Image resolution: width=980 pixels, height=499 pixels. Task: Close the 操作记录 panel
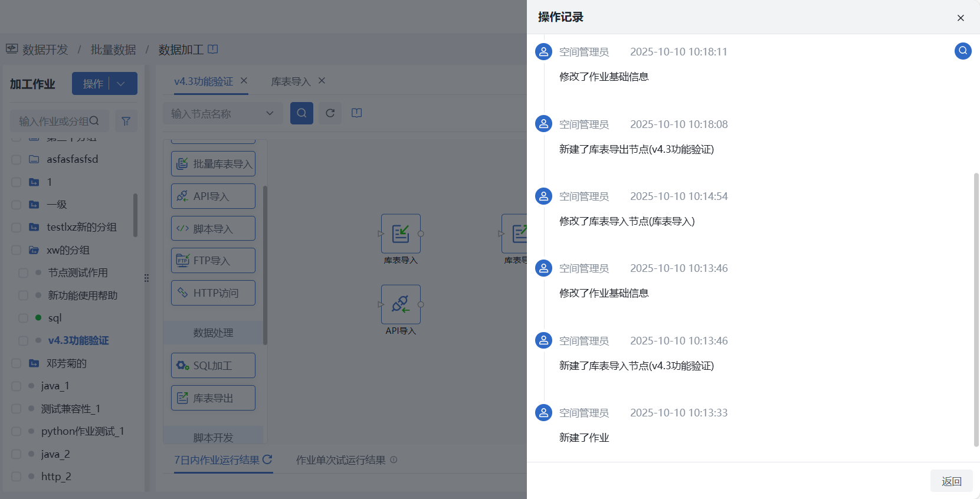coord(961,18)
